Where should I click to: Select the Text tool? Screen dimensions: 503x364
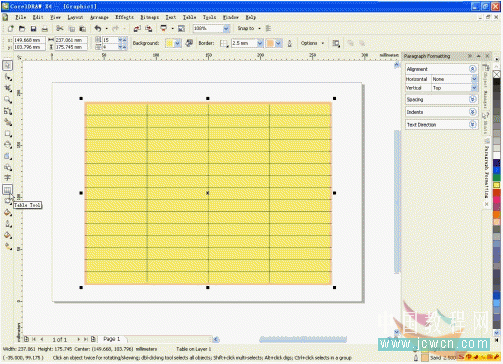(x=8, y=178)
